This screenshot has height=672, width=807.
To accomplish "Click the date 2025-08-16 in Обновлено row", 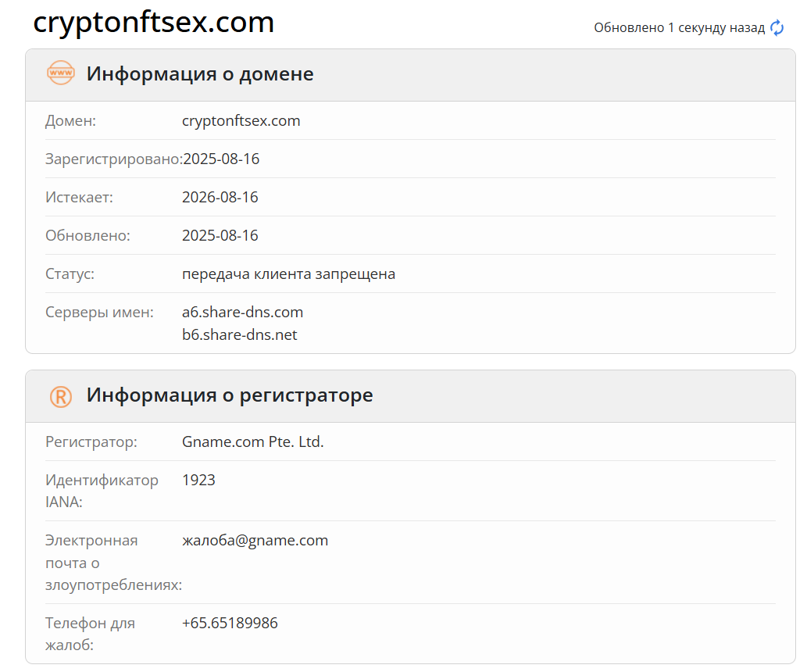I will [x=220, y=235].
